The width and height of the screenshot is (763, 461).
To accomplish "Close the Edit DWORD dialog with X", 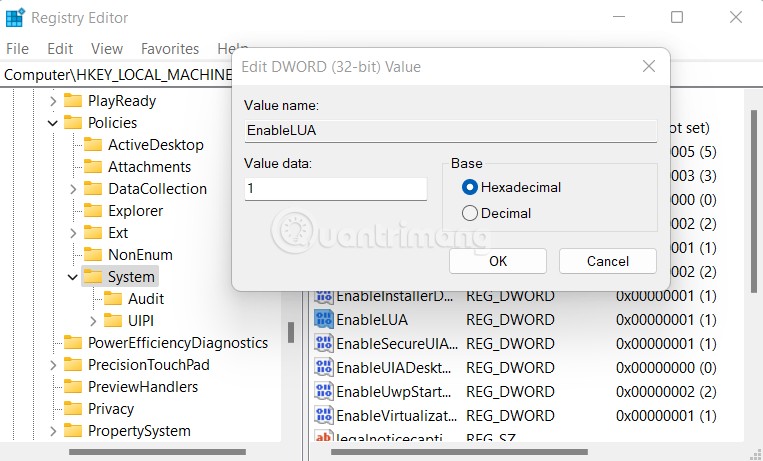I will [649, 66].
